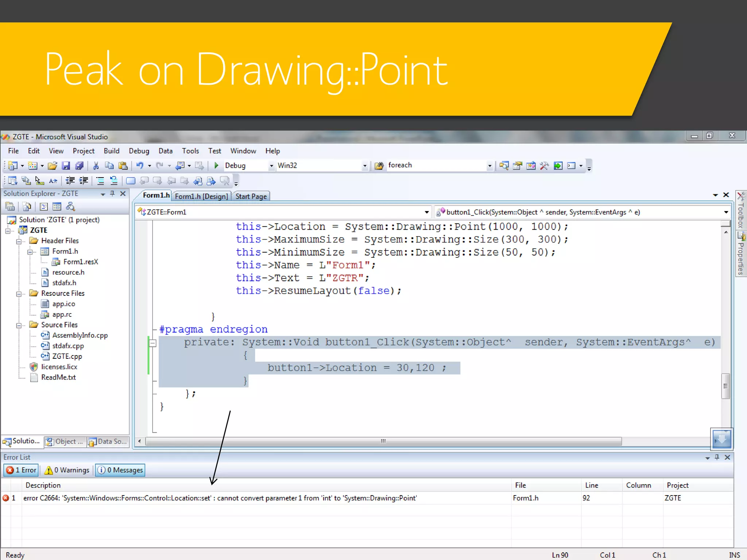Switch to the Form1.h [Design] tab
This screenshot has width=747, height=560.
(201, 197)
